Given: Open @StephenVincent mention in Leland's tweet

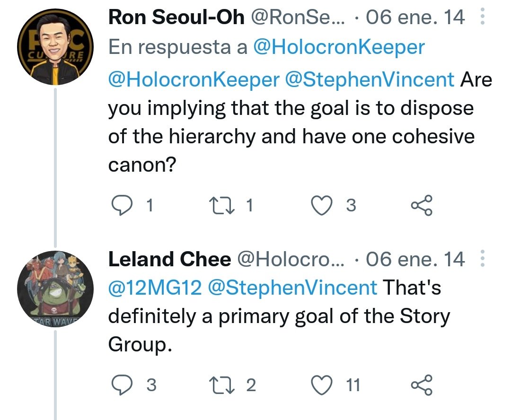Looking at the screenshot, I should click(292, 288).
